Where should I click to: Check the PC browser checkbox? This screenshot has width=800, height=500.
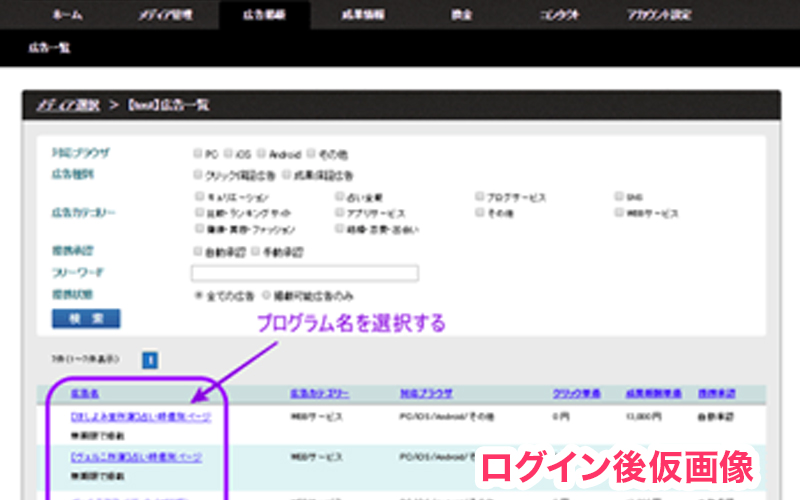click(198, 155)
